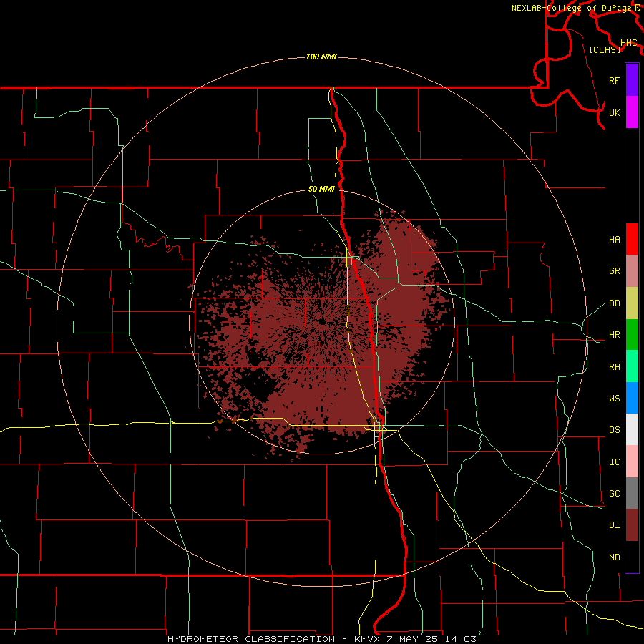
Task: Click the ND legend label
Action: click(614, 557)
